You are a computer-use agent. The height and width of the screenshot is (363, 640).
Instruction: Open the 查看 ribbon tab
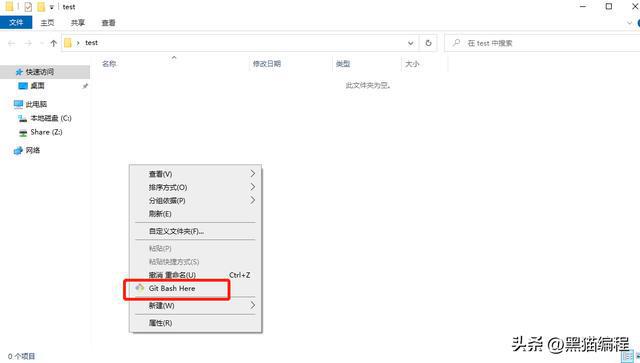(108, 23)
